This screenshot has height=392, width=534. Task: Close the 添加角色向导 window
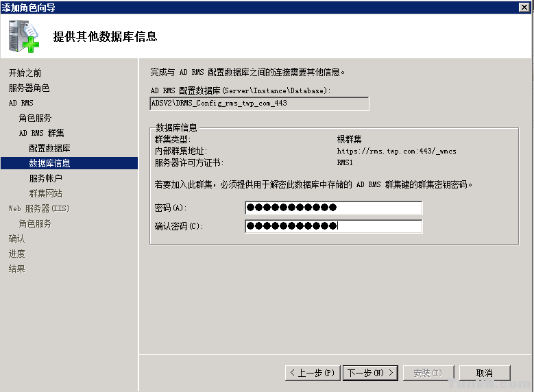coord(524,7)
